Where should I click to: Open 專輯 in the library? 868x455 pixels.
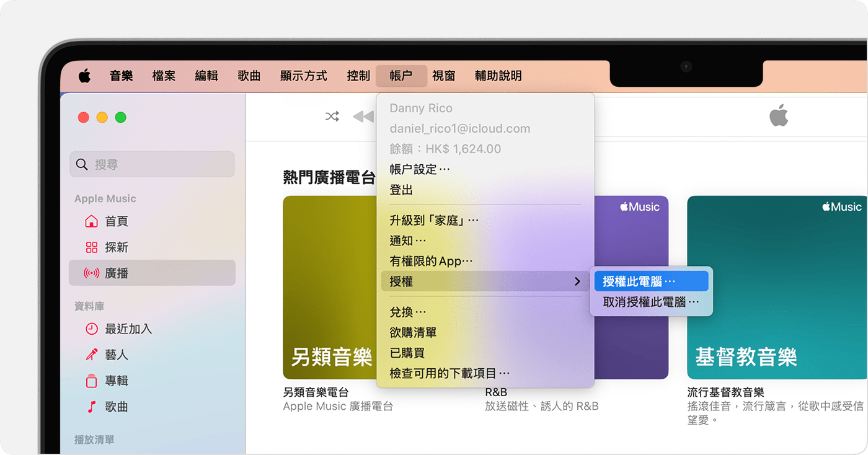[152, 381]
